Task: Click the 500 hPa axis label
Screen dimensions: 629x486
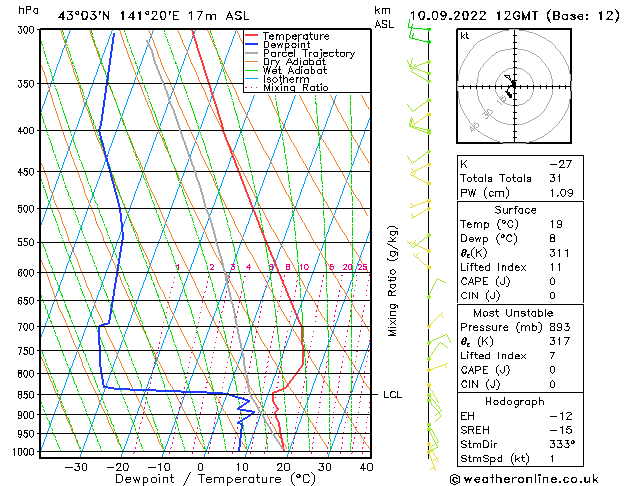Action: pyautogui.click(x=28, y=209)
